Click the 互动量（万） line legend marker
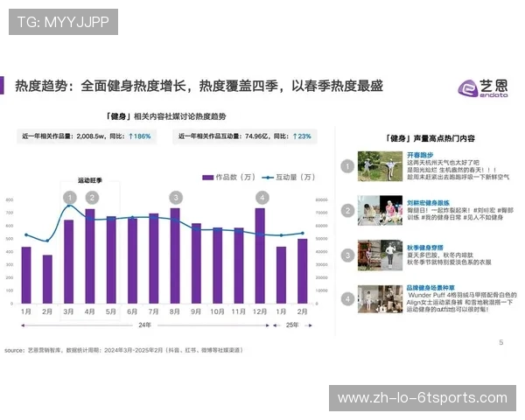Screen dimensions: 525x420 tap(268, 178)
